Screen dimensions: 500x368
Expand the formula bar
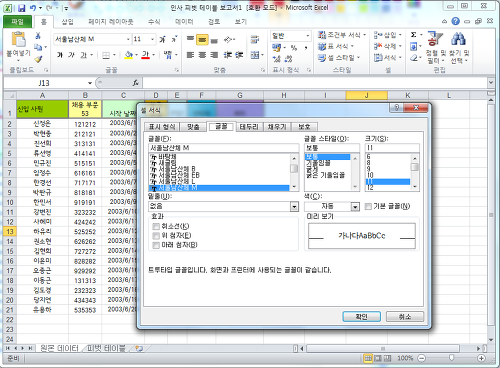[491, 82]
